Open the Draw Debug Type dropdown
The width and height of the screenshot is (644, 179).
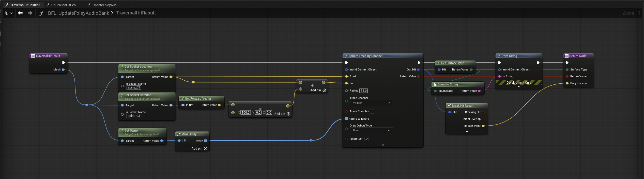coord(372,130)
